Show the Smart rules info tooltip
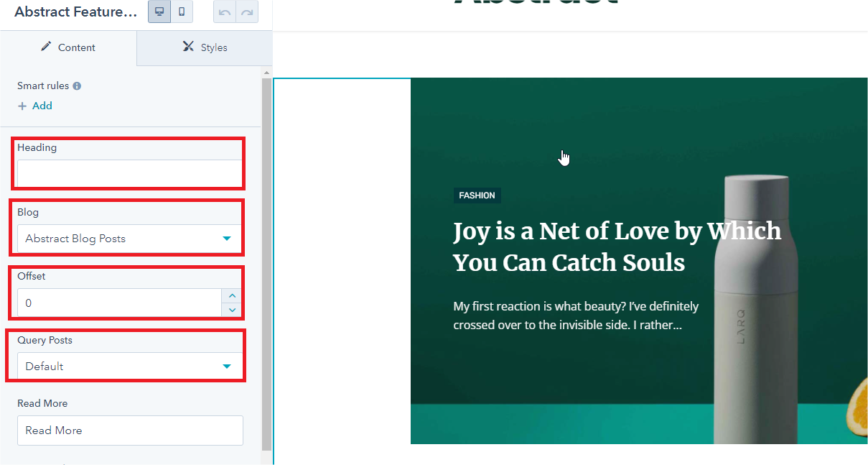The width and height of the screenshot is (868, 465). 77,86
